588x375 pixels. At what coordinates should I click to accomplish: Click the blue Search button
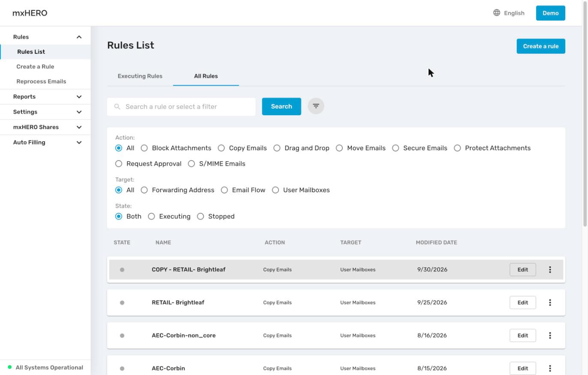(282, 107)
